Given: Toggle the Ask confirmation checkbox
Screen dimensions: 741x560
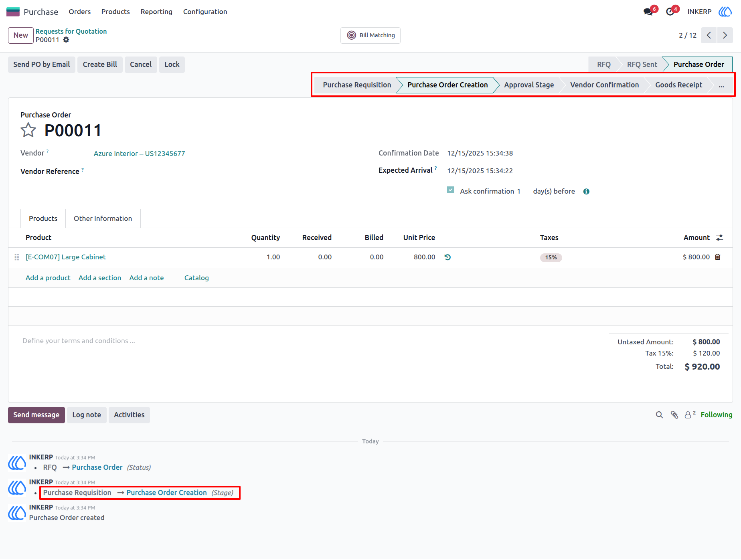Looking at the screenshot, I should coord(451,190).
